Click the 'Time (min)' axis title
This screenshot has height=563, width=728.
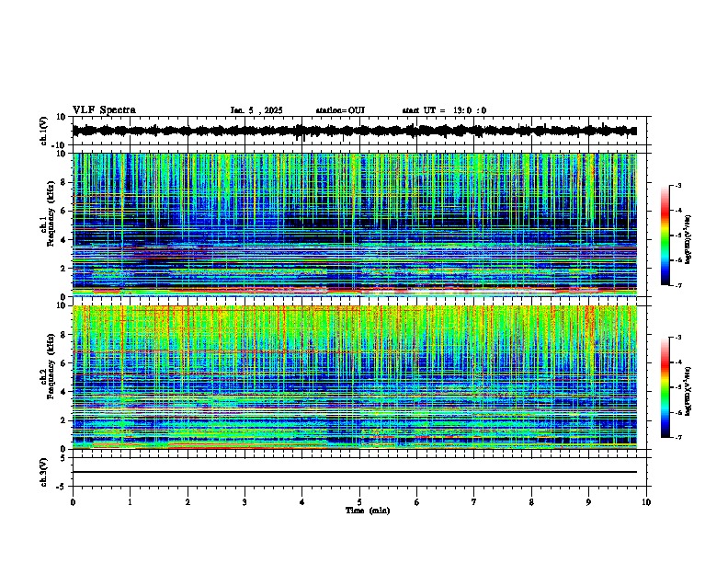tap(368, 511)
